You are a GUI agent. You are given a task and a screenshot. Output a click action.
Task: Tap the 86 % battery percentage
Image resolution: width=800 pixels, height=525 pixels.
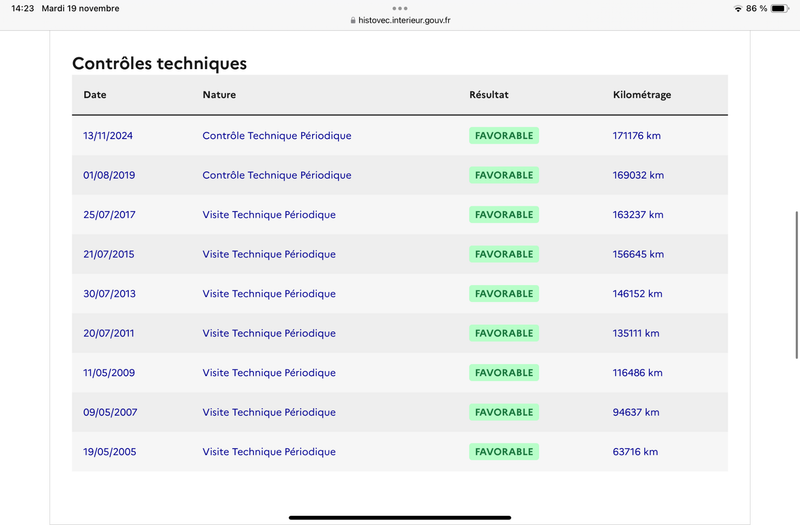click(x=757, y=9)
